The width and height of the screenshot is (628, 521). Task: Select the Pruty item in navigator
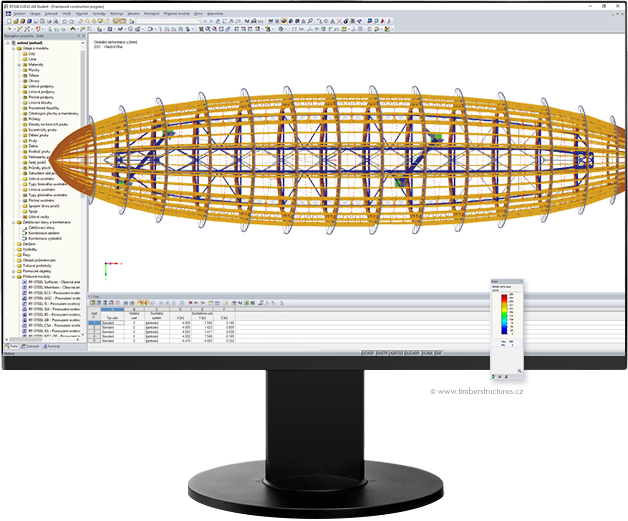pos(33,141)
